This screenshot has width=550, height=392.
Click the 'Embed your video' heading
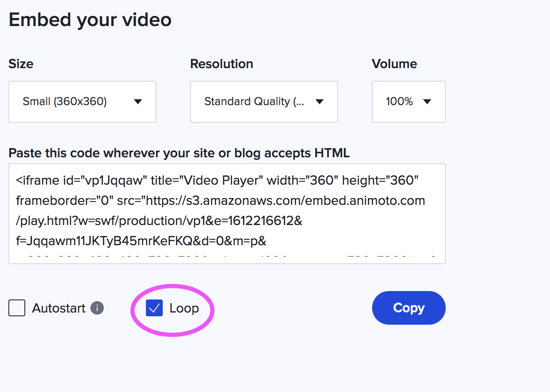point(90,20)
